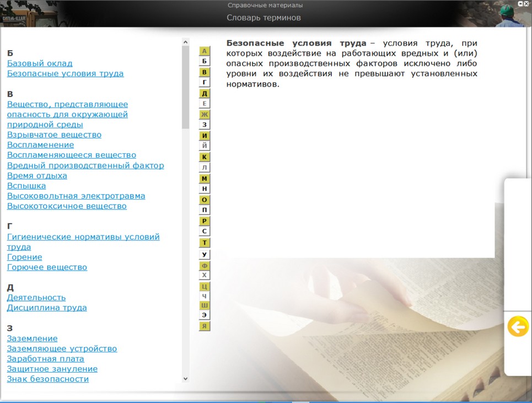
Task: Open the Безопасные условия труда definition
Action: [x=65, y=73]
